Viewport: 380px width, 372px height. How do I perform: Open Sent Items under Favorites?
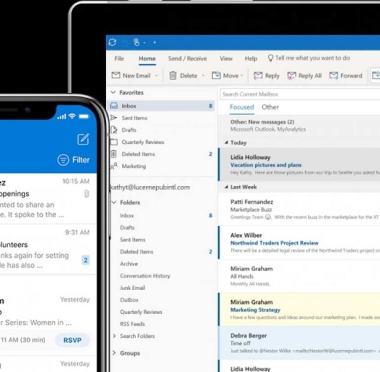(x=134, y=118)
